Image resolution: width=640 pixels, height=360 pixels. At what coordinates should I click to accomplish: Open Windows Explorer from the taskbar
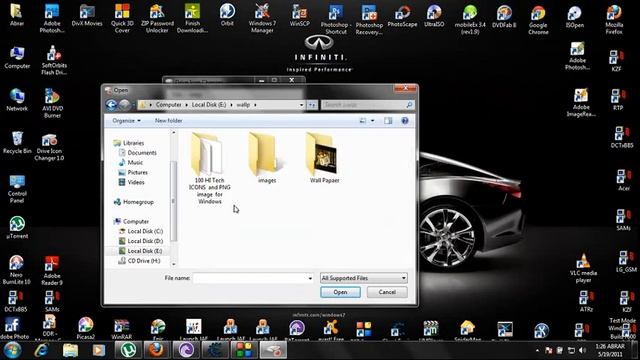coord(70,350)
